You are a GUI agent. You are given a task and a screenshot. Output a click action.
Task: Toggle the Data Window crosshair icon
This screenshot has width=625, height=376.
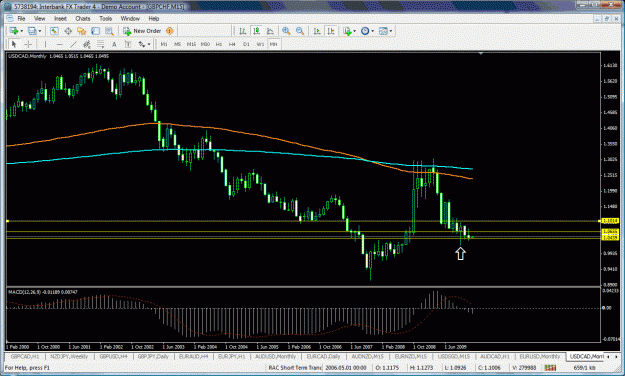tap(68, 31)
